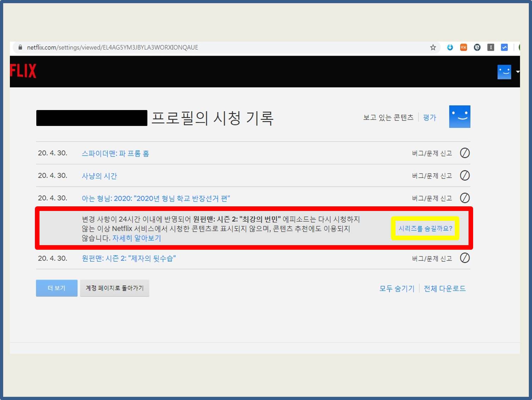Open the 사냥의 시간 title link
Viewport: 532px width, 400px height.
[x=99, y=176]
